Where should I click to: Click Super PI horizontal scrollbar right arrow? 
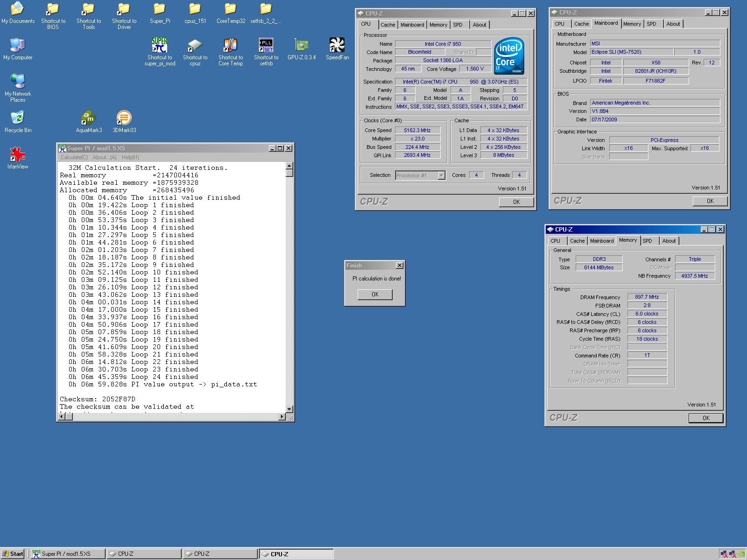point(282,417)
